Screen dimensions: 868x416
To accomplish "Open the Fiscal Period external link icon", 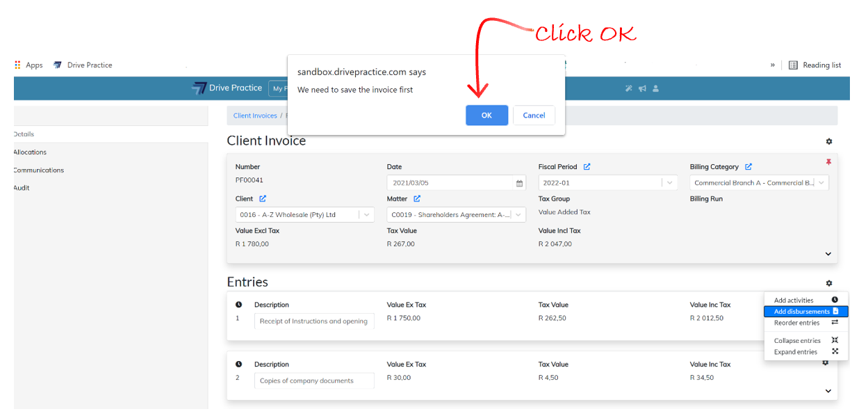I will point(587,167).
